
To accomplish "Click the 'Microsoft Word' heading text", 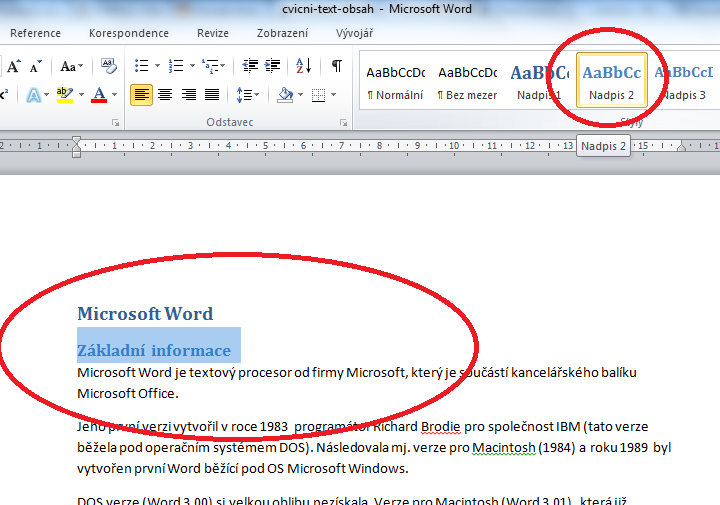I will (145, 314).
